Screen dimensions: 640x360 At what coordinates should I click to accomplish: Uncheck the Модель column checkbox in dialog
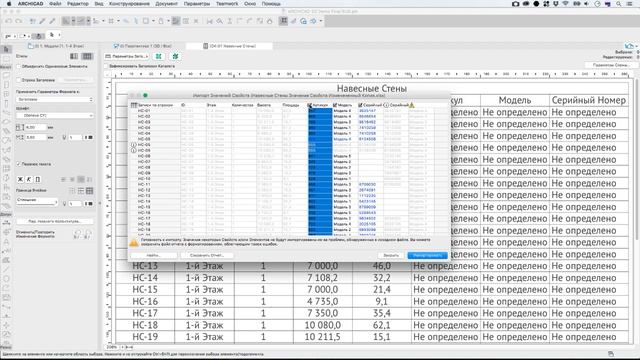335,105
